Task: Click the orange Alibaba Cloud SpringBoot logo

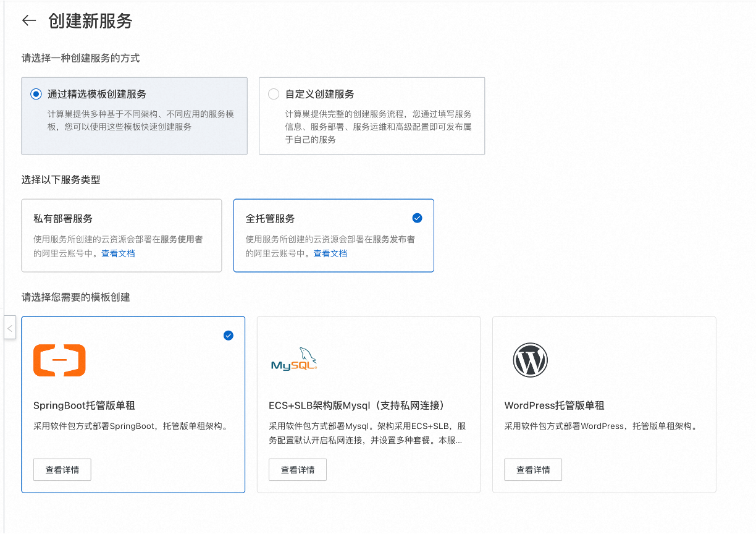Action: 59,360
